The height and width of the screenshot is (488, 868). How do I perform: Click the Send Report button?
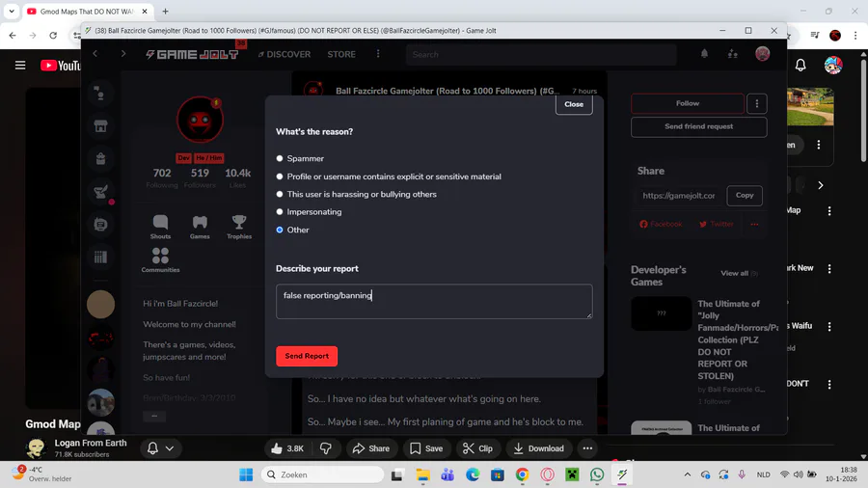[x=307, y=356]
